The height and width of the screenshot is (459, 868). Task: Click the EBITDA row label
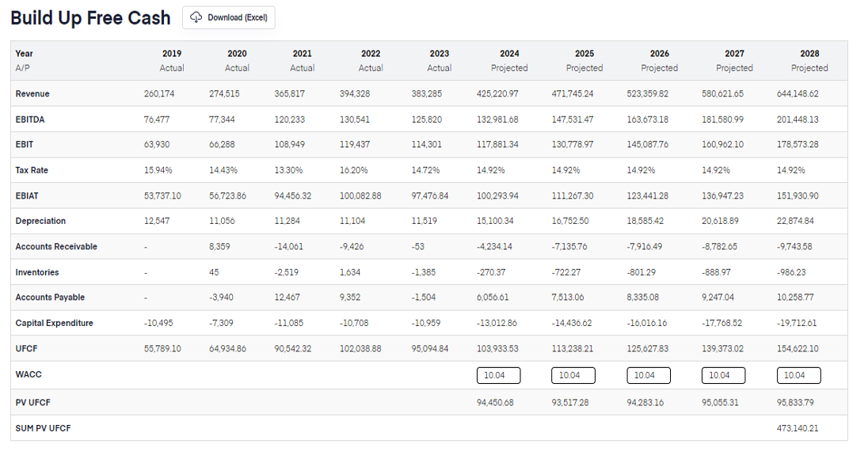30,119
